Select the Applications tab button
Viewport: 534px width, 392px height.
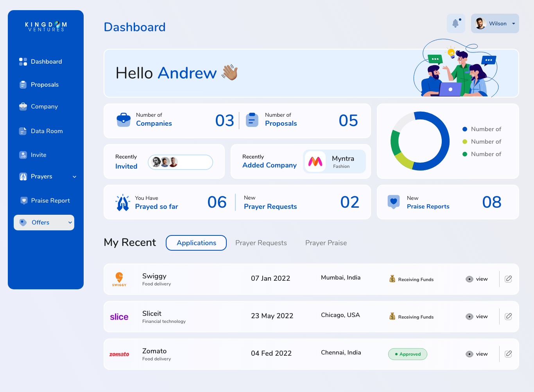196,243
